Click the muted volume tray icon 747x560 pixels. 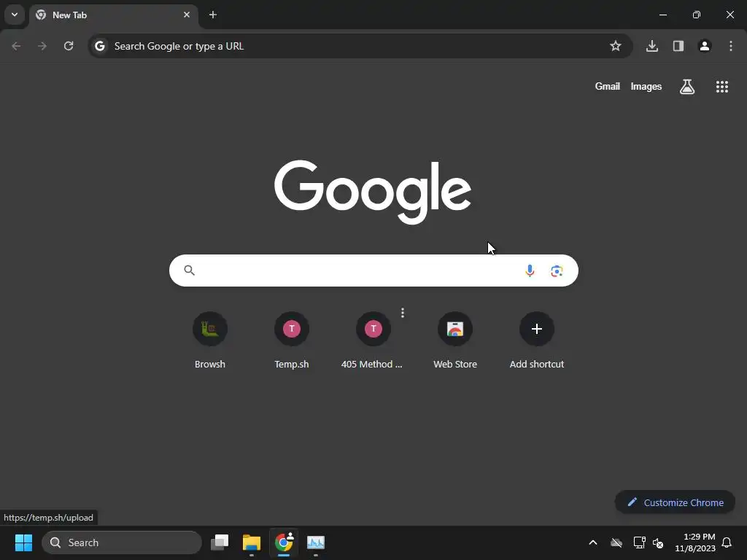[658, 542]
